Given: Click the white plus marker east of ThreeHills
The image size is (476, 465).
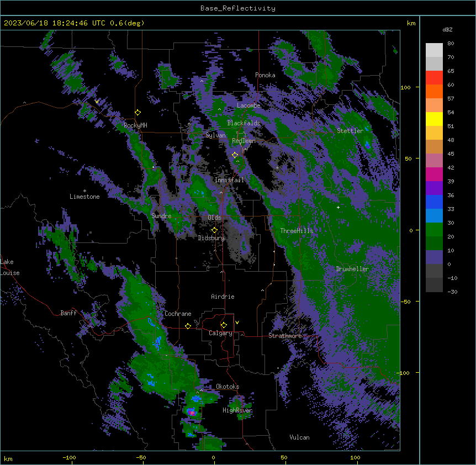Looking at the screenshot, I should coord(338,207).
